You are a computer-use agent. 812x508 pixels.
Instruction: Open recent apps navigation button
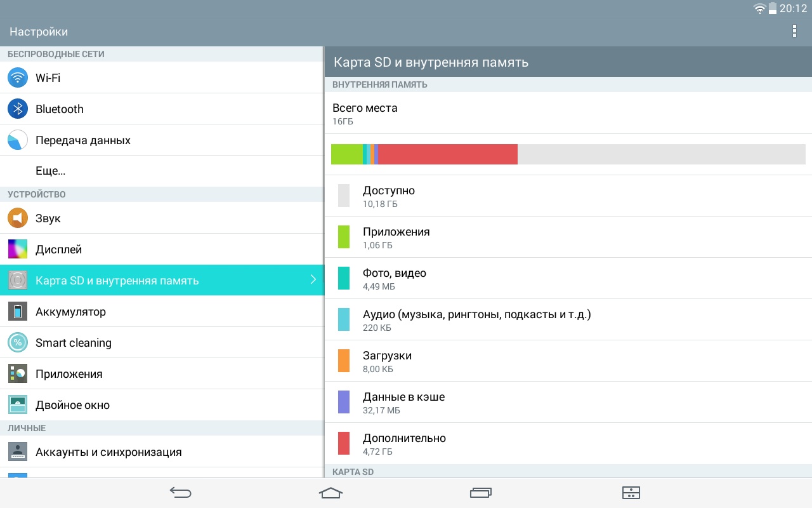click(481, 492)
